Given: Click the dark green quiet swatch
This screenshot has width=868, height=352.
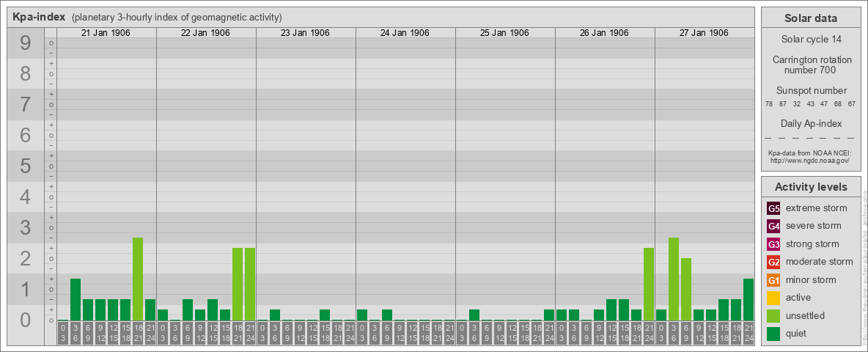Looking at the screenshot, I should click(773, 334).
